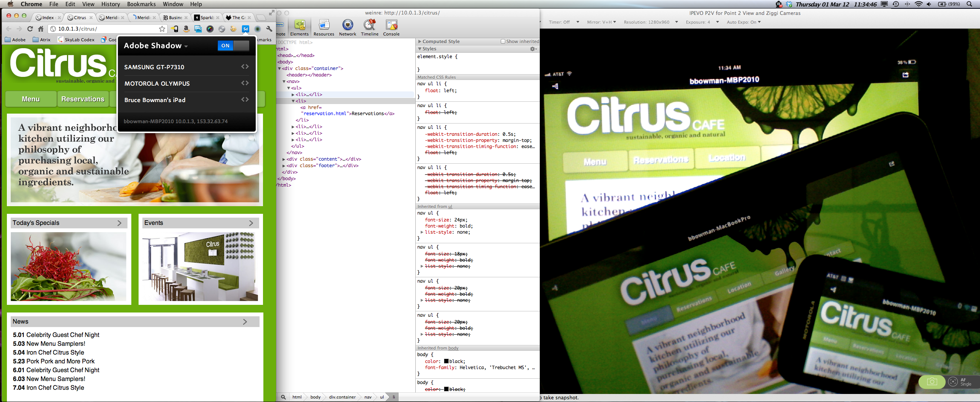Click the Events cafe interior thumbnail
The height and width of the screenshot is (402, 980).
[x=200, y=267]
